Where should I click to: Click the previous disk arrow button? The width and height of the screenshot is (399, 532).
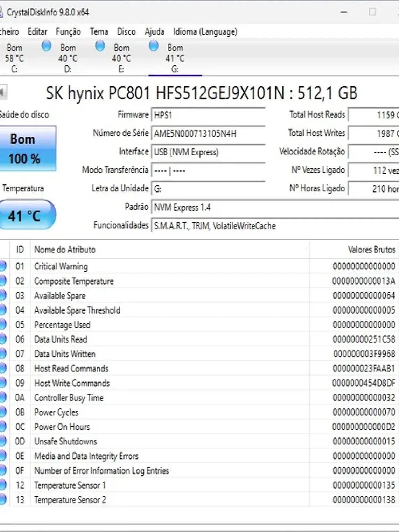click(x=3, y=93)
